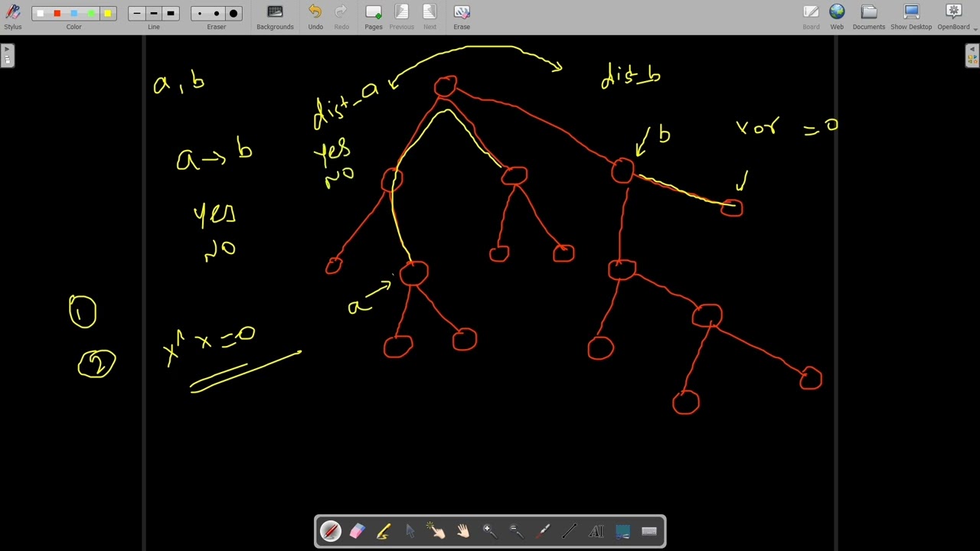Screen dimensions: 980x551
Task: Switch to Documents mode
Action: (868, 17)
